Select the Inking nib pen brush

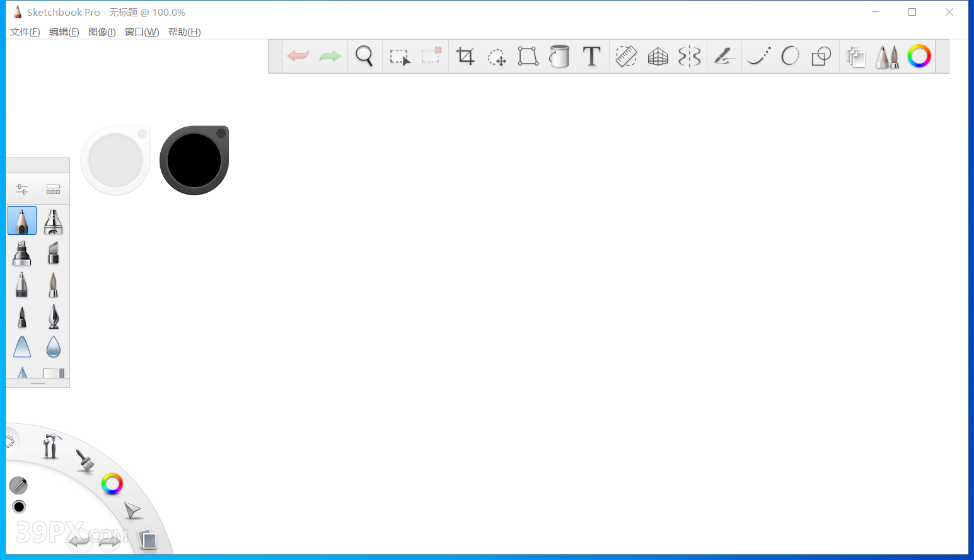pyautogui.click(x=54, y=316)
